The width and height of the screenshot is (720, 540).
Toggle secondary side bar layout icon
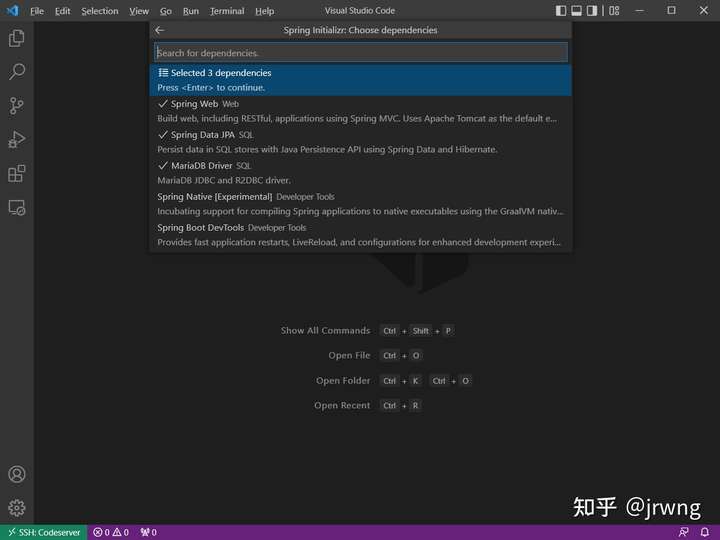click(592, 11)
